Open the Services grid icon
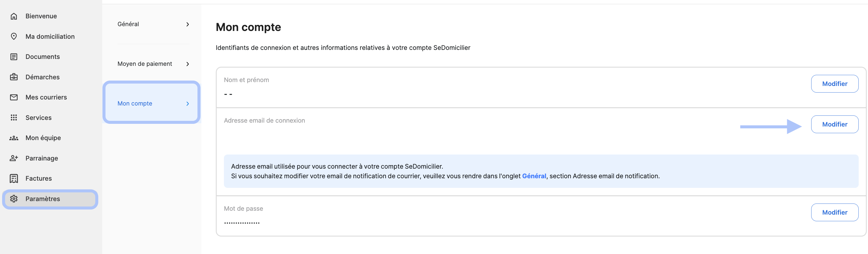The width and height of the screenshot is (868, 254). [x=14, y=118]
